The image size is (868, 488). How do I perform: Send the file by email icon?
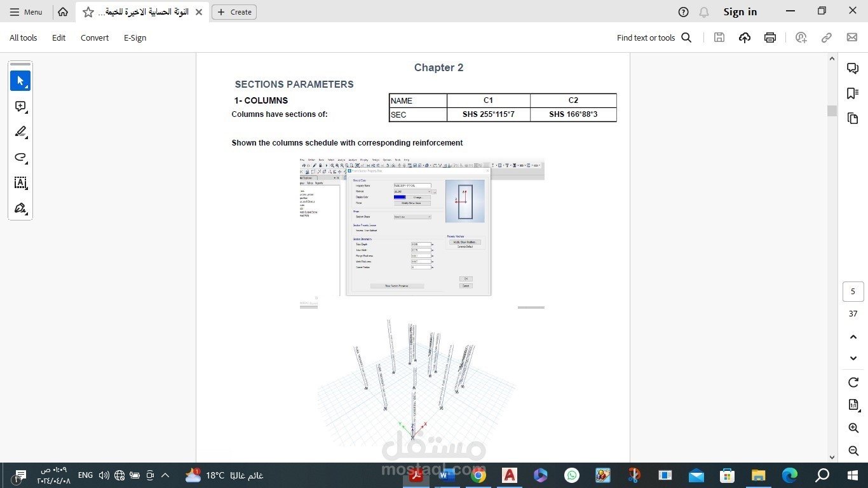tap(852, 37)
